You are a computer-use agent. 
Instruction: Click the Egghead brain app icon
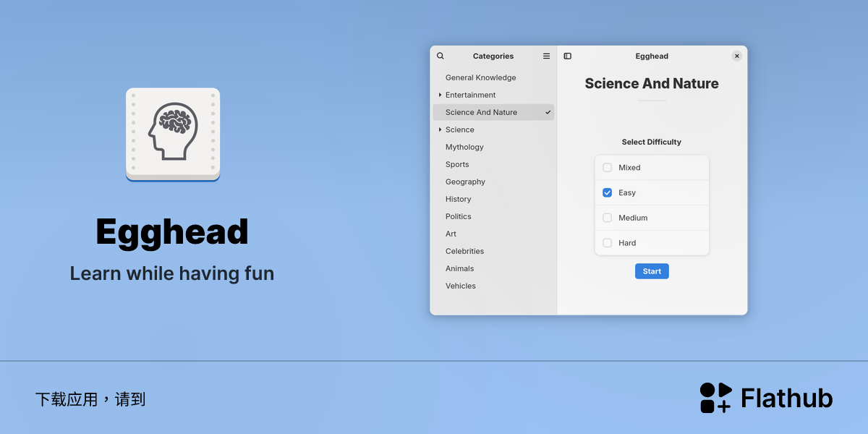click(x=173, y=135)
